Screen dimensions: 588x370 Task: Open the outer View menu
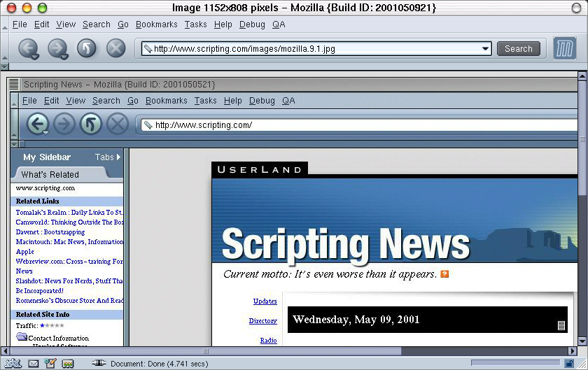point(66,24)
